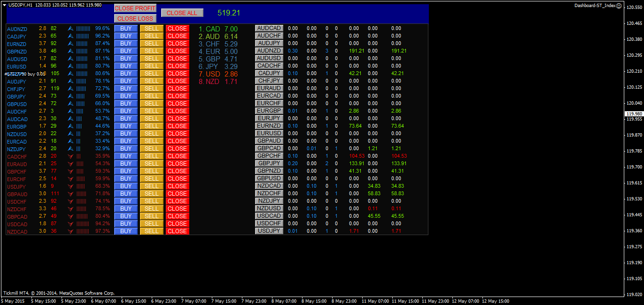Click BUY in the CADCHF row
644x305 pixels.
click(x=126, y=156)
